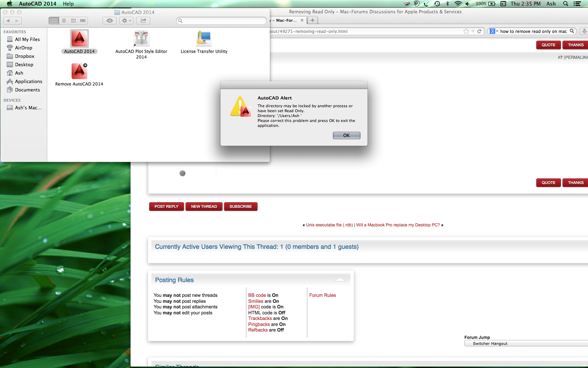The height and width of the screenshot is (368, 588).
Task: Click the POST REPLY button
Action: point(167,207)
